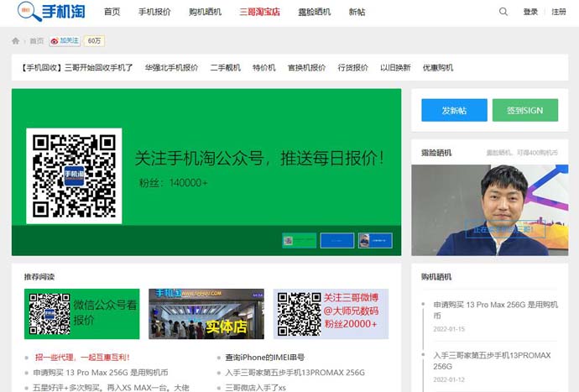The image size is (579, 392).
Task: Open the 露脸晒机 navigation item
Action: point(314,13)
